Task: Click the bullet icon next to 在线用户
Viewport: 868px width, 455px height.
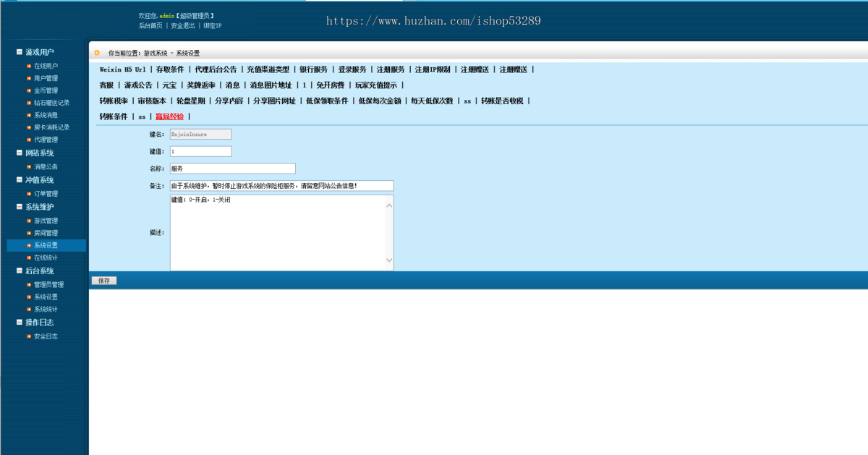Action: (x=29, y=66)
